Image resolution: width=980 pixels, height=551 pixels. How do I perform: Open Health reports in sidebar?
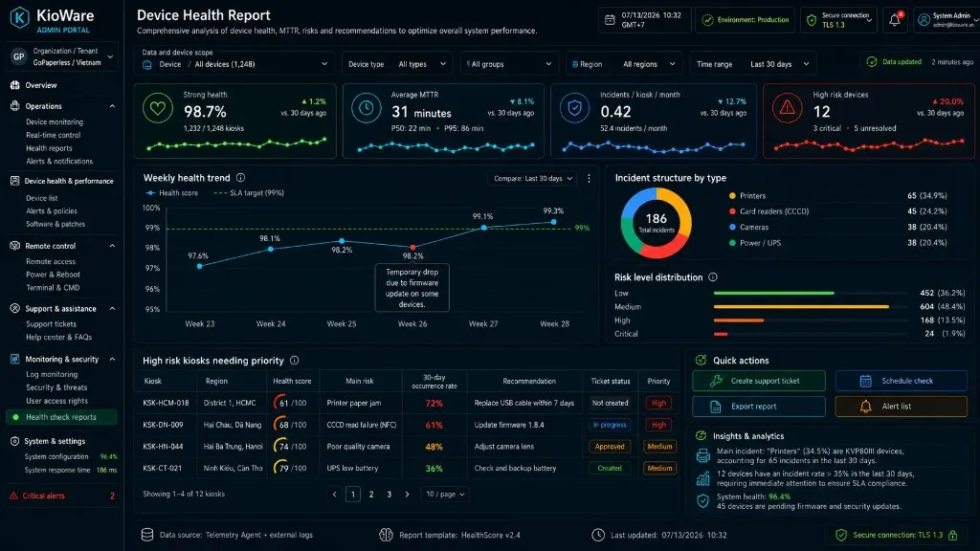[49, 148]
